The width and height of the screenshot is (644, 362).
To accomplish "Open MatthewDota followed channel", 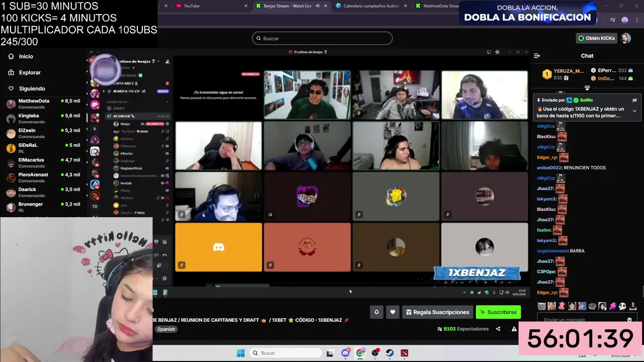I will click(43, 104).
